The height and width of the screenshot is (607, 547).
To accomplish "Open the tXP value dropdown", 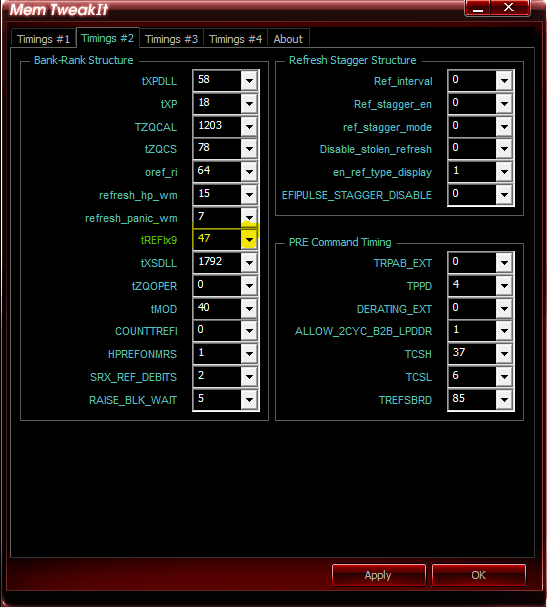I will 249,103.
